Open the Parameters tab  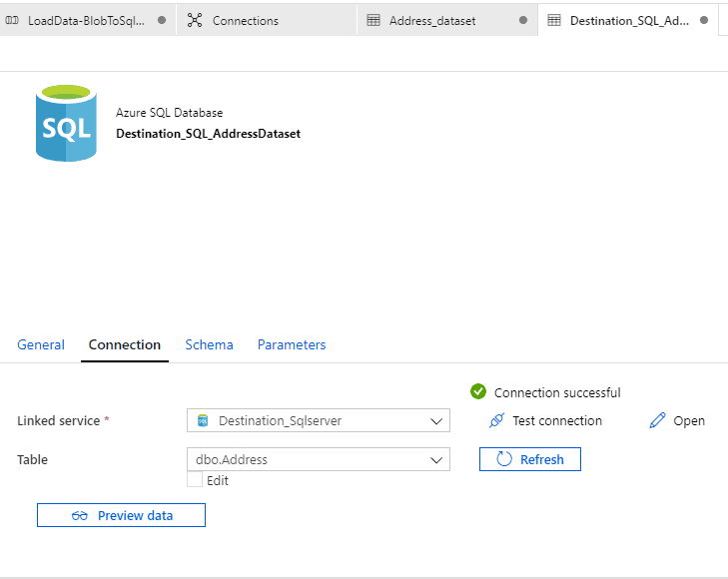pyautogui.click(x=292, y=344)
